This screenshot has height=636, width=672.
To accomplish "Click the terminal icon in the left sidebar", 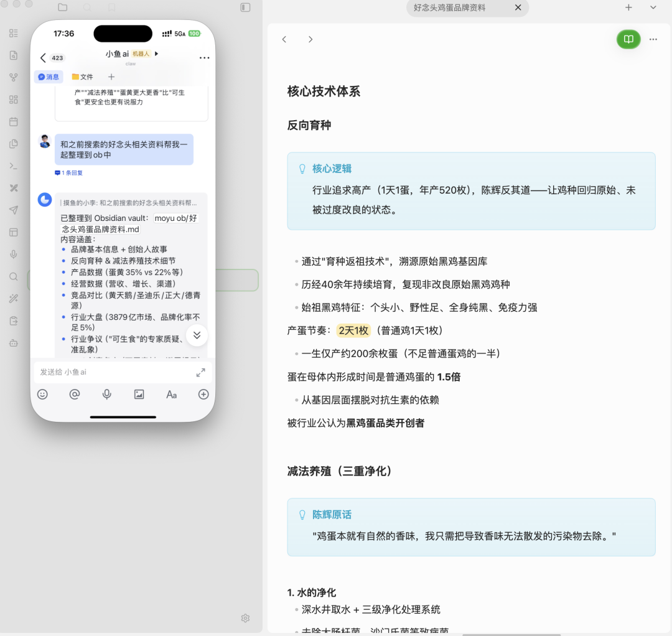I will (13, 166).
